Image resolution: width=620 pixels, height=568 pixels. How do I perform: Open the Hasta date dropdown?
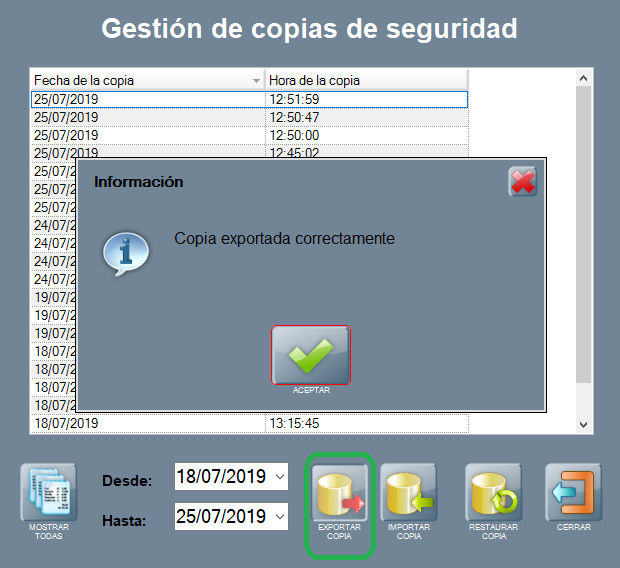[x=279, y=517]
